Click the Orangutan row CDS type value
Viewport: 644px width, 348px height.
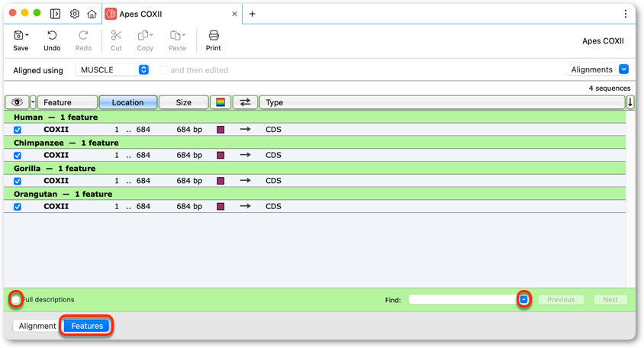(x=273, y=206)
